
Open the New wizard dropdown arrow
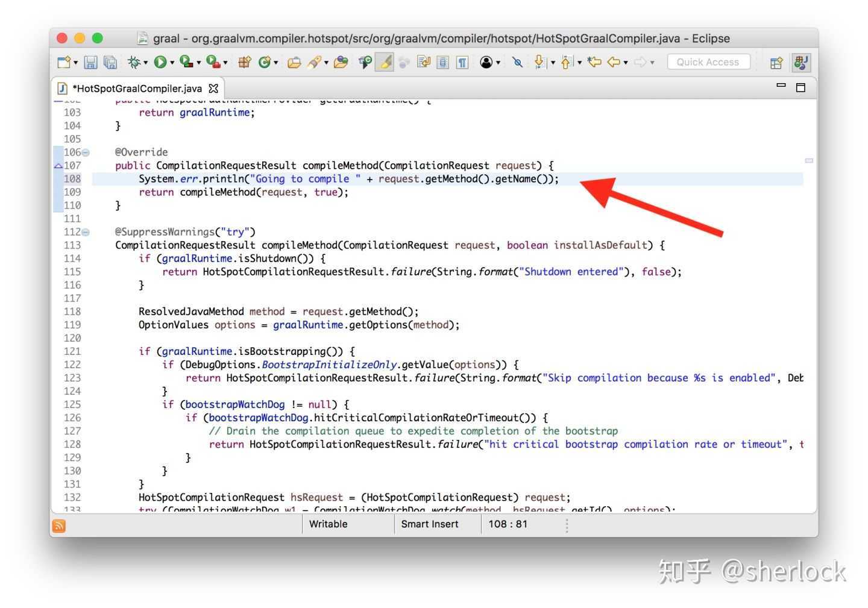pos(75,63)
